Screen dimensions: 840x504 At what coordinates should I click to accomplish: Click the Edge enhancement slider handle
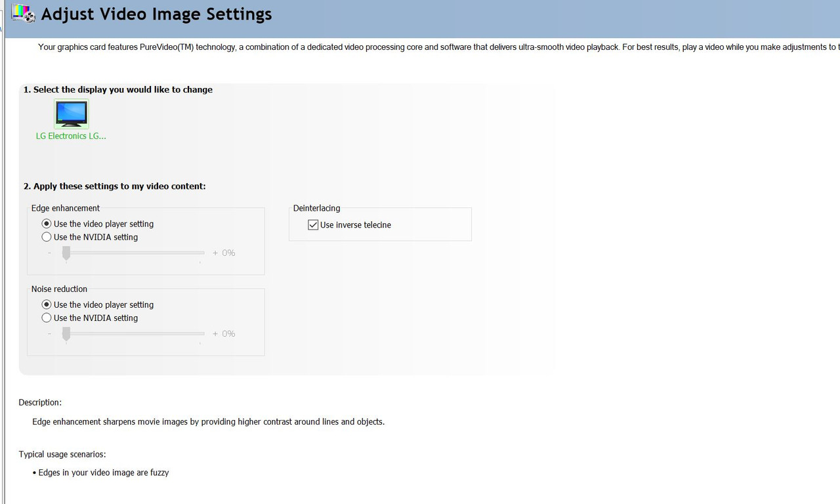pos(66,253)
